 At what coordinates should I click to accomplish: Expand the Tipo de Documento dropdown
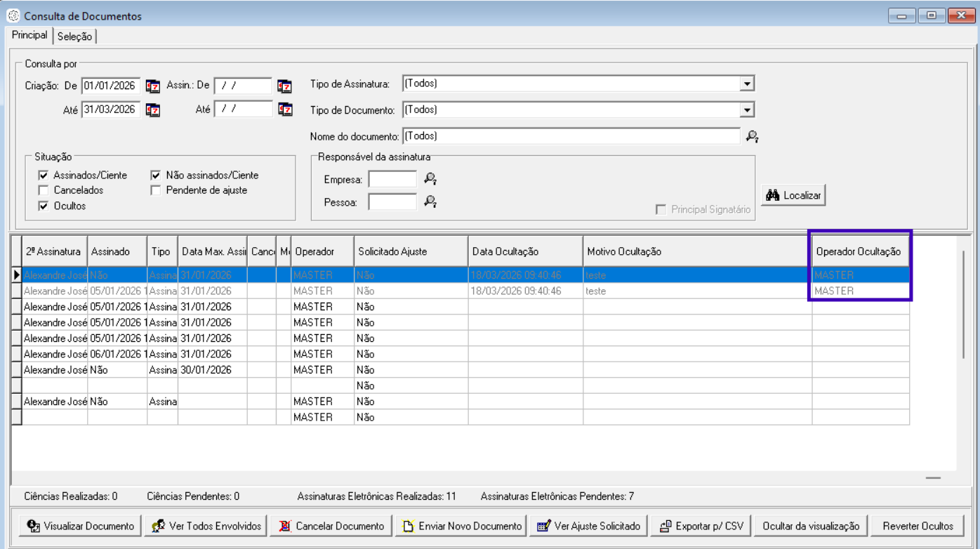(747, 110)
